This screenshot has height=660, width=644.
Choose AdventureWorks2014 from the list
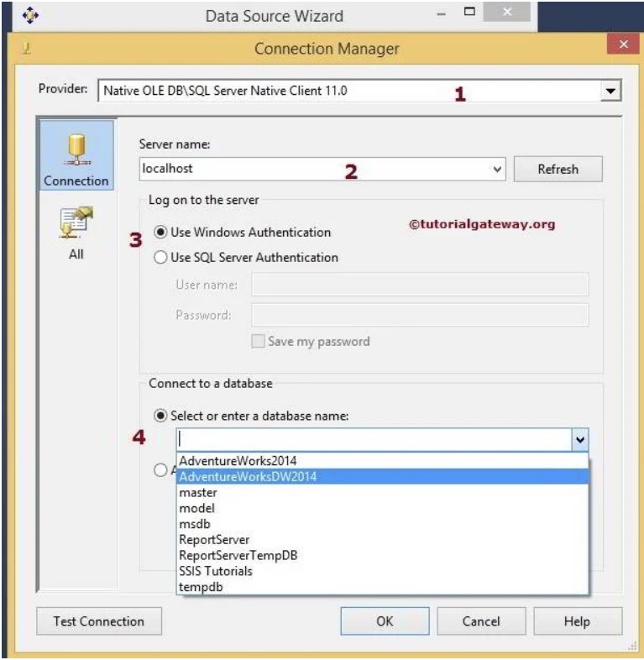pyautogui.click(x=382, y=461)
